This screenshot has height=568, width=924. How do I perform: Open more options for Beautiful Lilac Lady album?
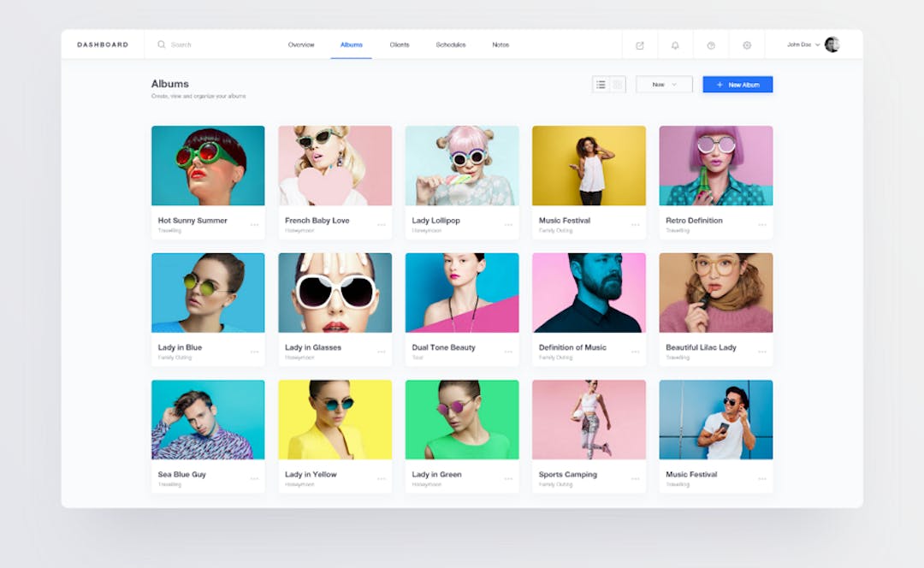tap(762, 351)
